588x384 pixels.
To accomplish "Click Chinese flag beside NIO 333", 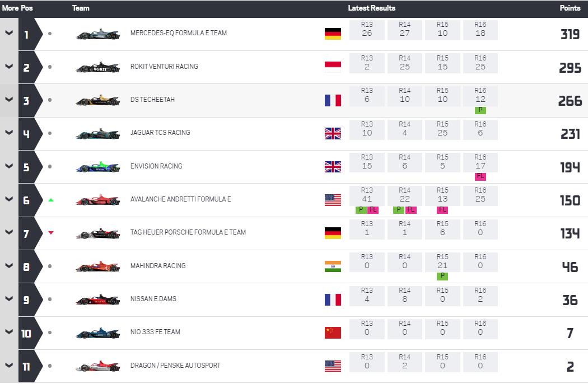I will click(x=333, y=333).
